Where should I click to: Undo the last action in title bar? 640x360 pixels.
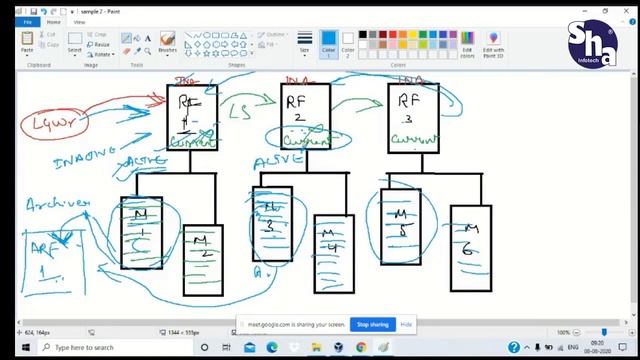[x=44, y=11]
